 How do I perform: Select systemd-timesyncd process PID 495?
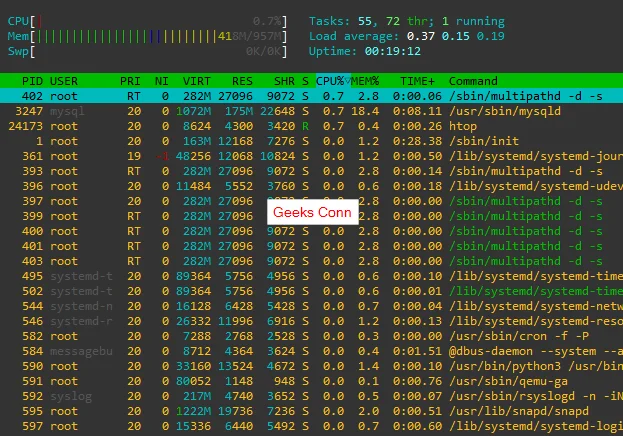click(x=312, y=276)
